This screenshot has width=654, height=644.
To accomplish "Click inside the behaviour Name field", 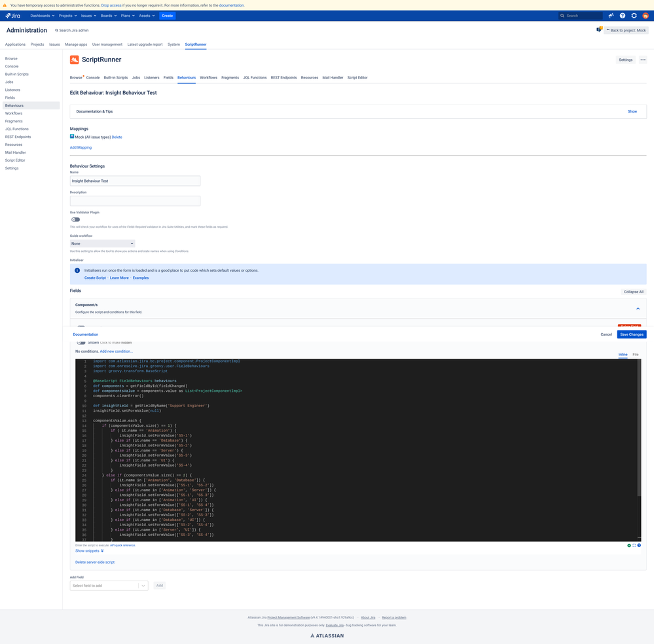I will (x=134, y=181).
